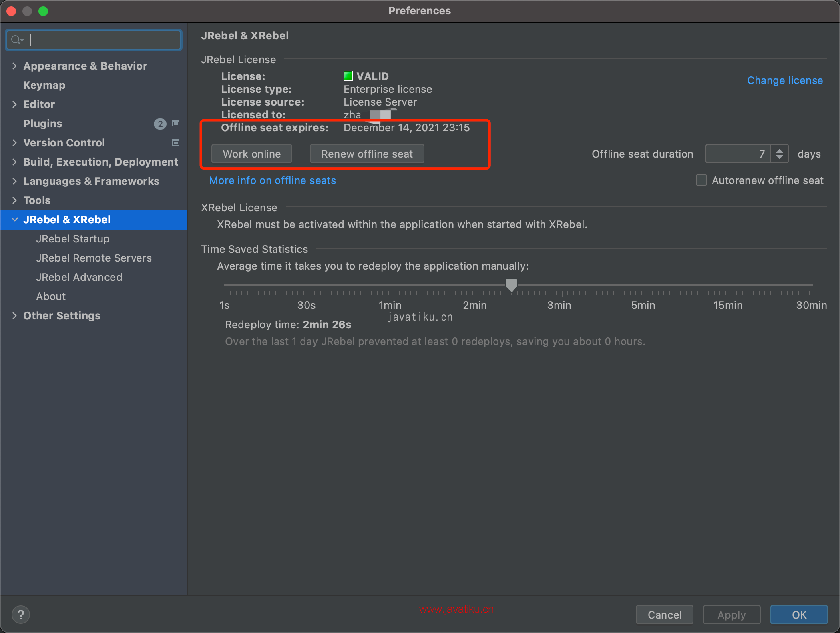Expand Appearance & Behavior section
Viewport: 840px width, 633px height.
pos(14,66)
